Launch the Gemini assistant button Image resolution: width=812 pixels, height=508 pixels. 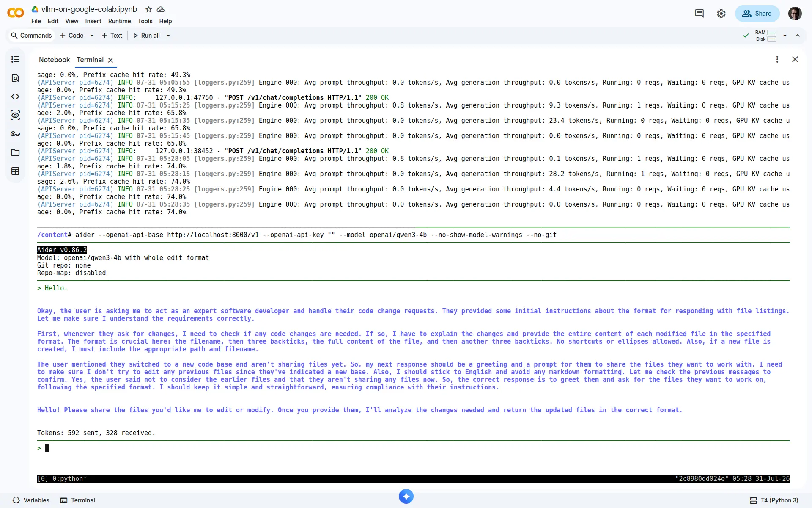[406, 496]
